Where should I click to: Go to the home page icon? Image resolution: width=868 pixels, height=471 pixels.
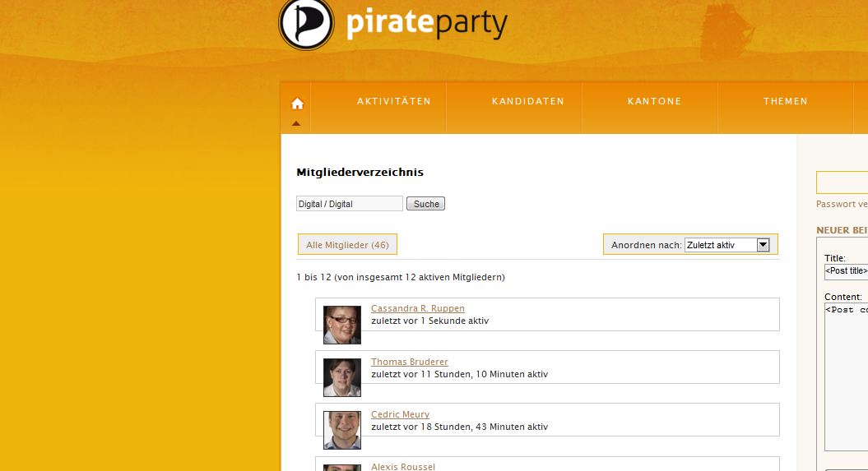pyautogui.click(x=297, y=104)
